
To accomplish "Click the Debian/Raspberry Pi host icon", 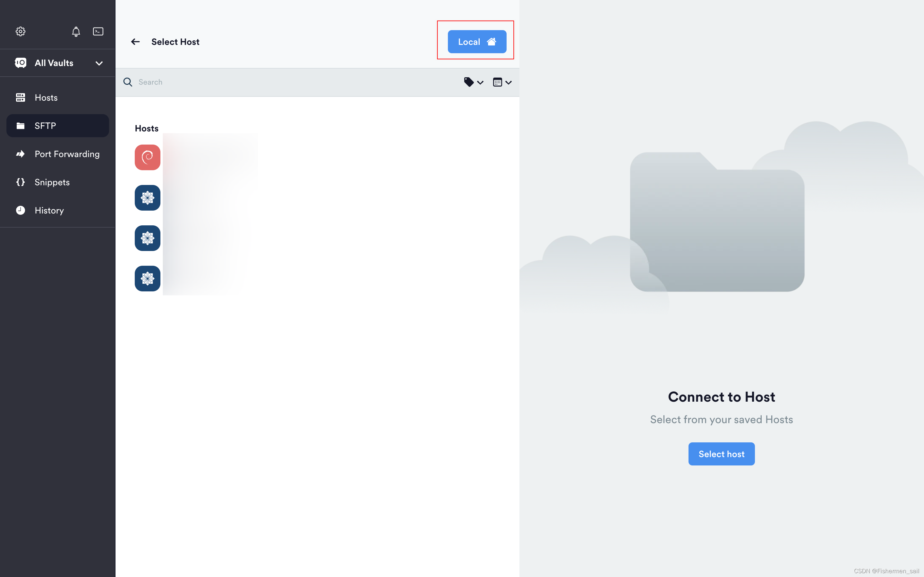I will 147,157.
